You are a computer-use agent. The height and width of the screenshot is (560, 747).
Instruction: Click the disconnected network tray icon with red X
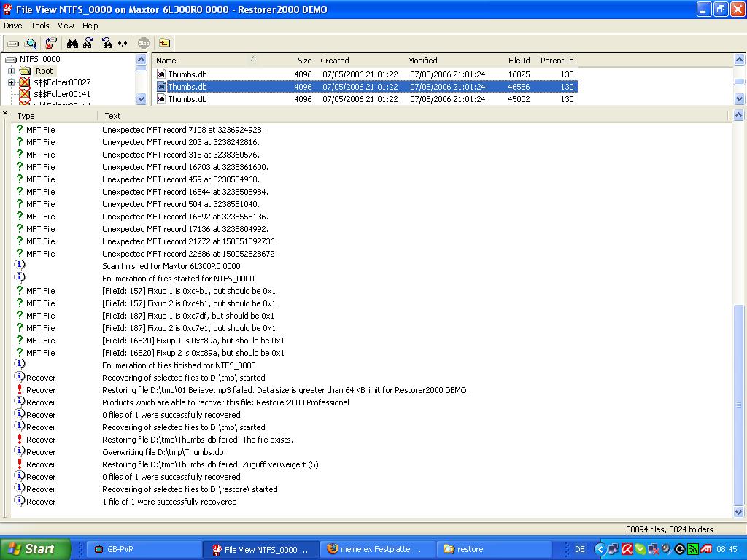pos(653,549)
